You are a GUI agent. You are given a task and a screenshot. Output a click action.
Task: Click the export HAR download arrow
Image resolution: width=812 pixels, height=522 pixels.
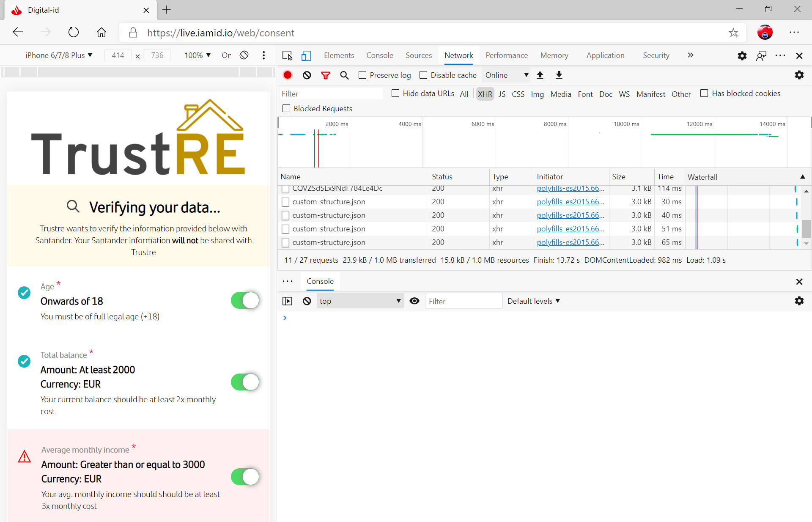pos(559,75)
